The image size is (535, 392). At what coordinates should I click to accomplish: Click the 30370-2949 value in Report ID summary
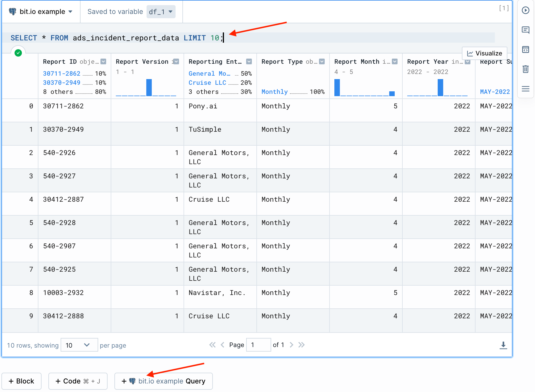pos(61,82)
